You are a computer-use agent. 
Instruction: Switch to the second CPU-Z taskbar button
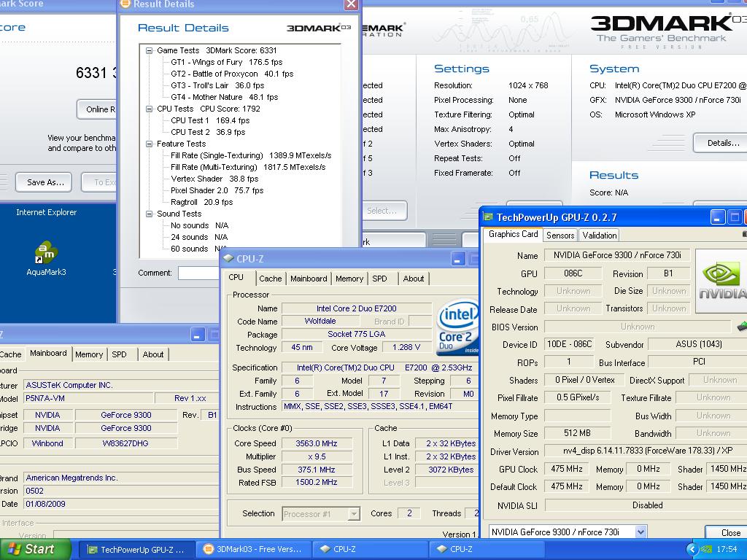(487, 549)
